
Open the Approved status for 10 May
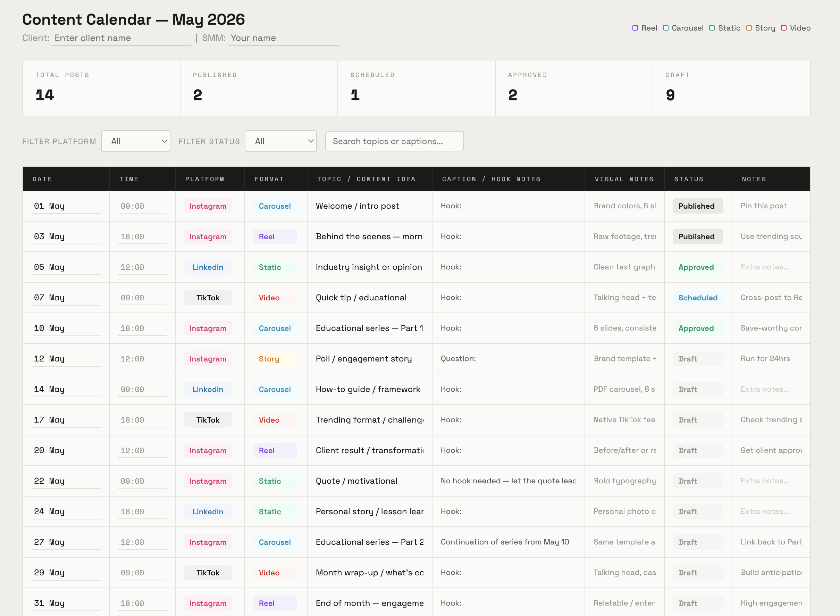[x=698, y=328]
